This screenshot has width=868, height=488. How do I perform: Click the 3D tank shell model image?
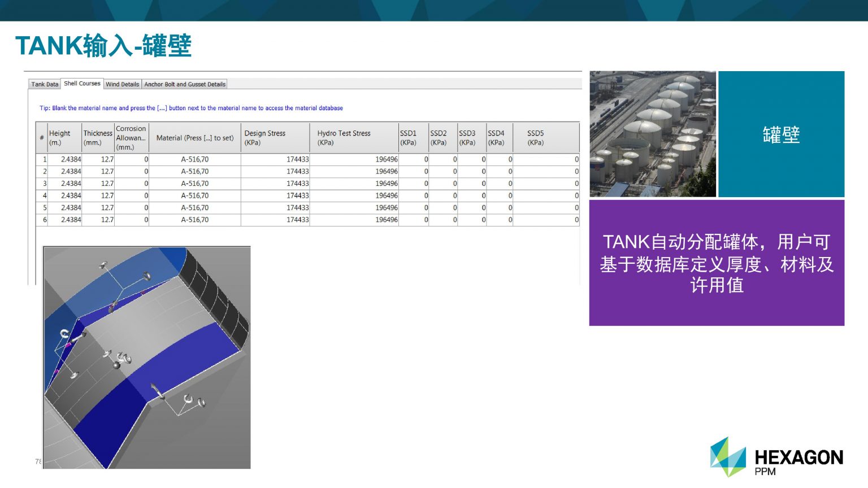click(x=147, y=357)
